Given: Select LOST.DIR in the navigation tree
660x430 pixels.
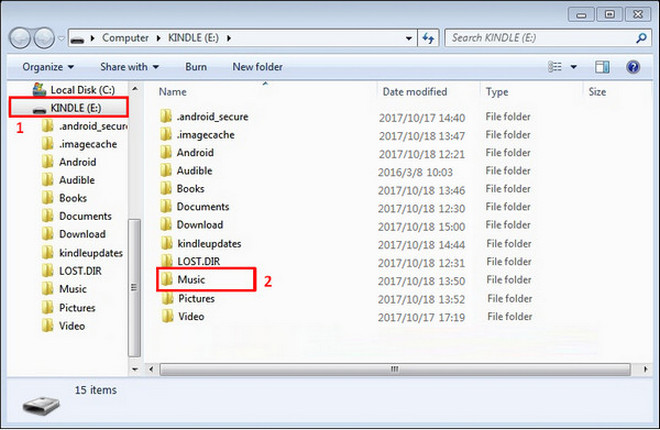Looking at the screenshot, I should point(72,271).
